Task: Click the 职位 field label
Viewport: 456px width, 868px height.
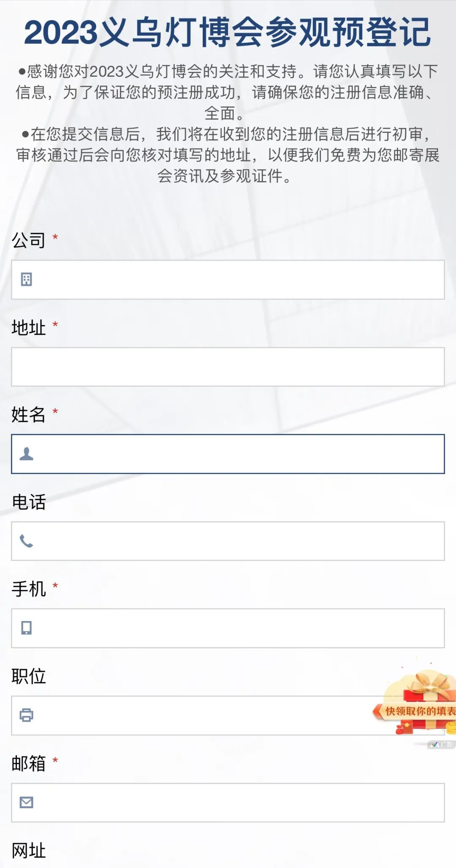Action: (28, 676)
